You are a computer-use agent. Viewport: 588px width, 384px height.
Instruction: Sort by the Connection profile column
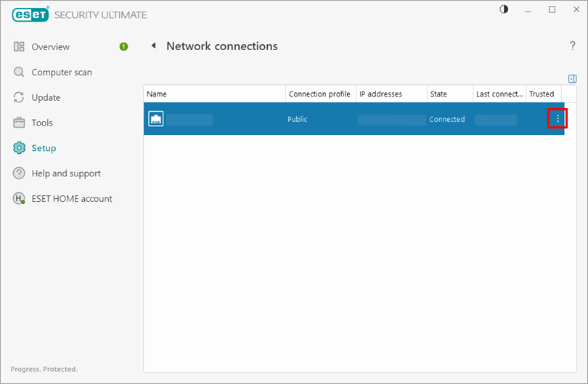pyautogui.click(x=319, y=94)
